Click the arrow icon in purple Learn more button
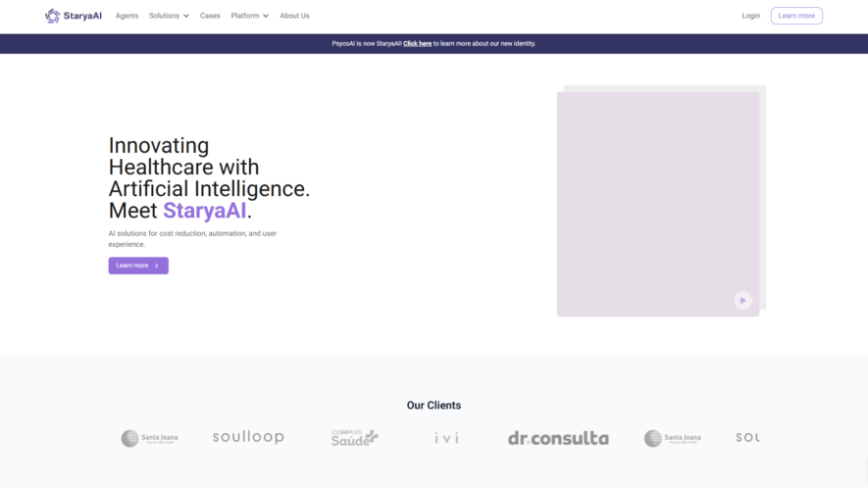 click(157, 266)
